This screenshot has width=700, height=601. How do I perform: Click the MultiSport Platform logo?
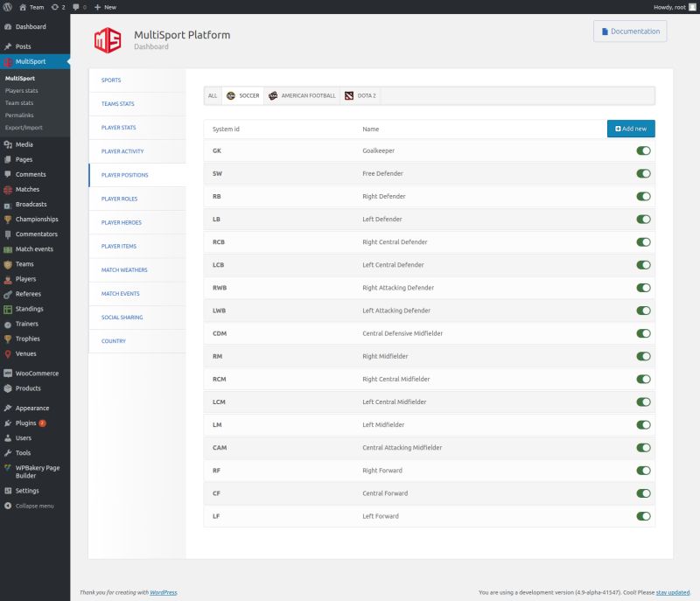point(108,39)
